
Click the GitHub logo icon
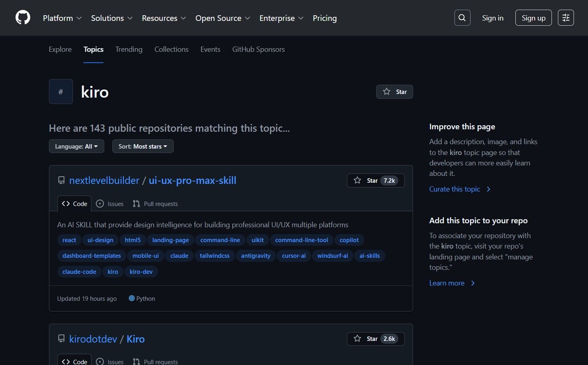point(23,18)
